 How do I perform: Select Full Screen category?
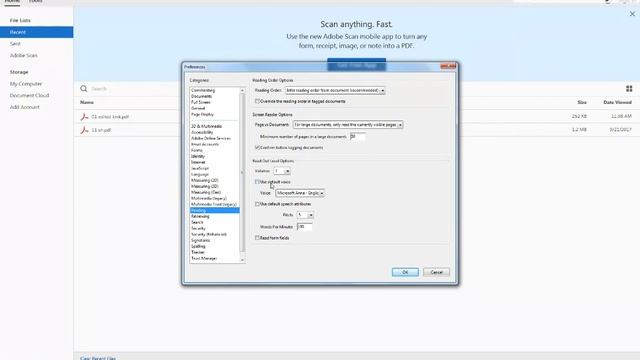(201, 102)
